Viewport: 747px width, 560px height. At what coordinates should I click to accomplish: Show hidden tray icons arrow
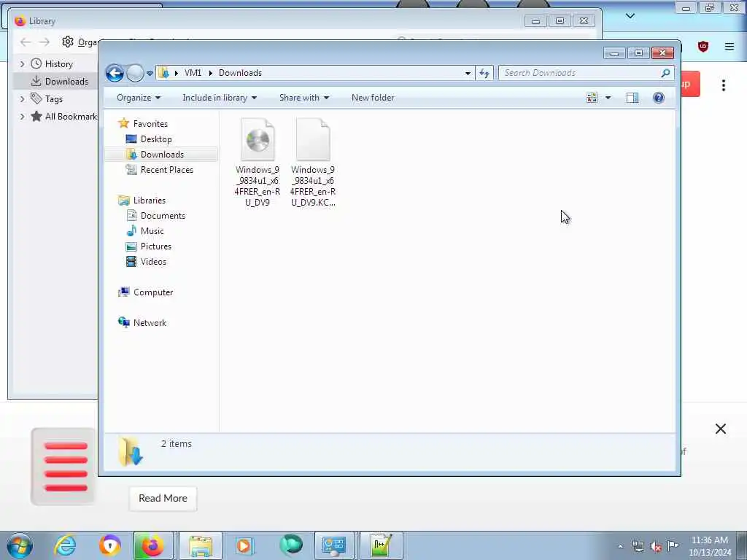pyautogui.click(x=620, y=546)
